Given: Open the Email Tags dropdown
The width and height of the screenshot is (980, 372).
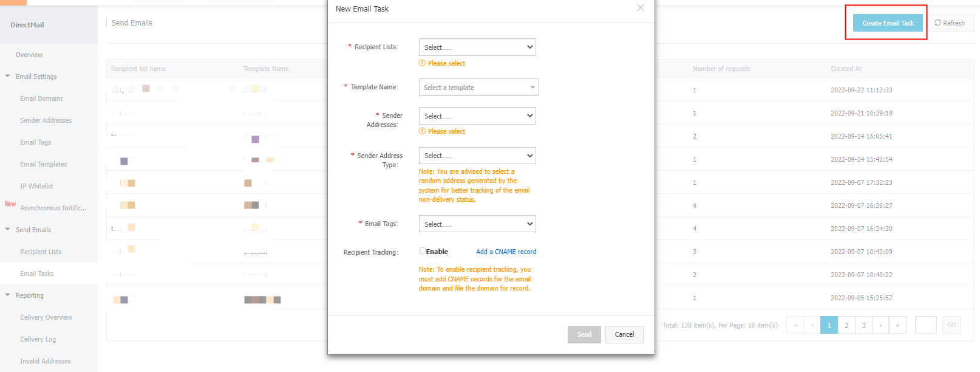Looking at the screenshot, I should [x=477, y=224].
